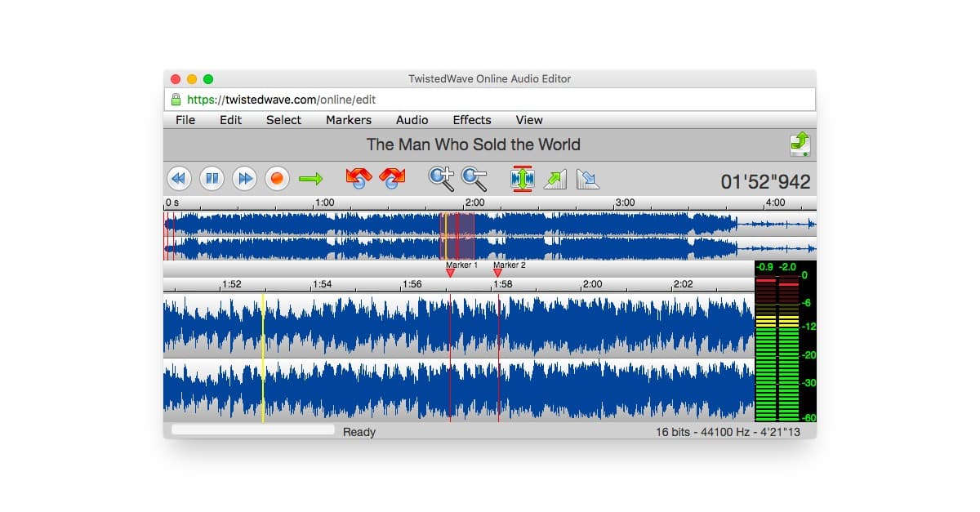Image resolution: width=980 pixels, height=512 pixels.
Task: Open the Effects menu
Action: pyautogui.click(x=472, y=120)
